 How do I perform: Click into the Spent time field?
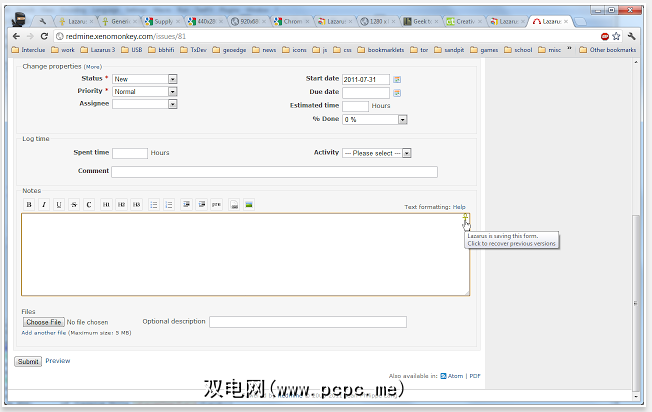(130, 153)
